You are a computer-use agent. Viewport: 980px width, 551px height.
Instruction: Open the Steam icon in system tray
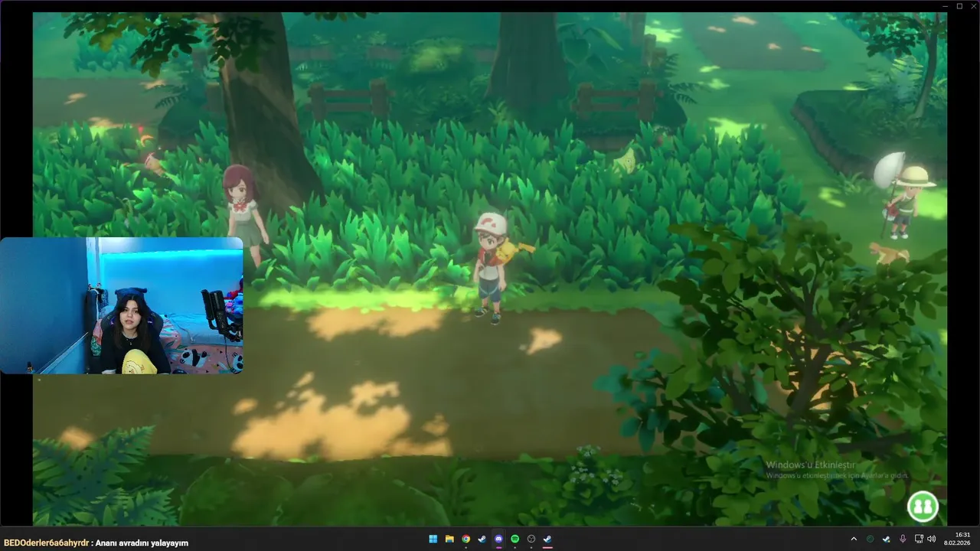[887, 539]
